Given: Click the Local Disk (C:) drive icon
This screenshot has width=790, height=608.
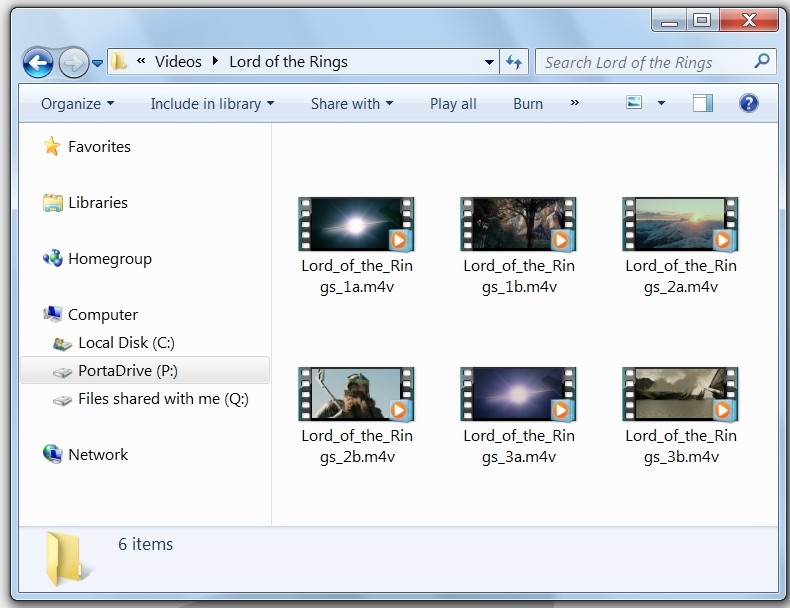Looking at the screenshot, I should click(x=62, y=344).
